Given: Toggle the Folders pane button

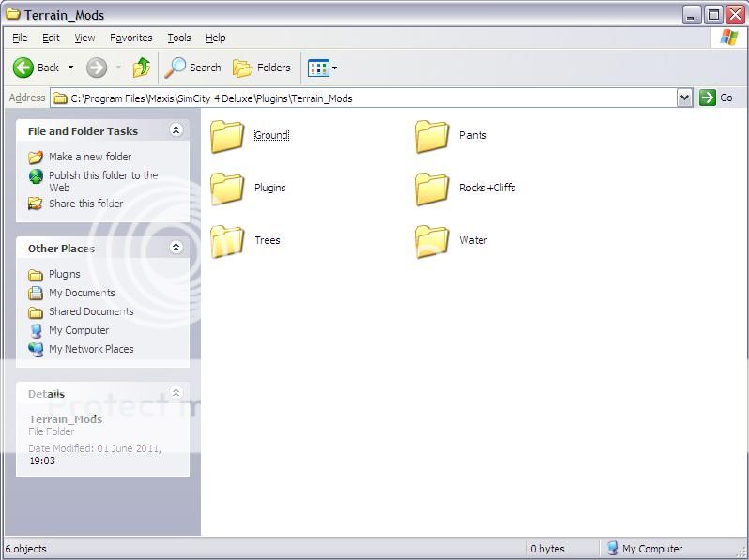Looking at the screenshot, I should [x=262, y=68].
